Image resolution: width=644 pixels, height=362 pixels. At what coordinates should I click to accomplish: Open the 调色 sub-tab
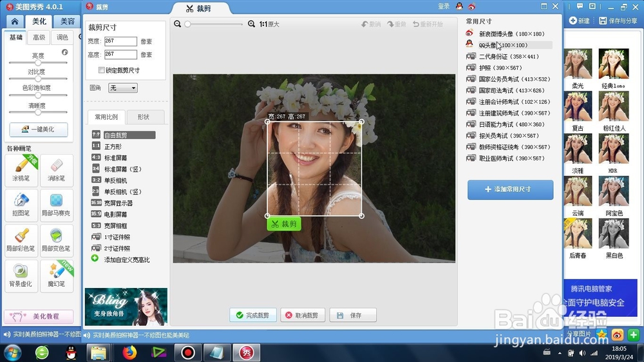point(62,37)
